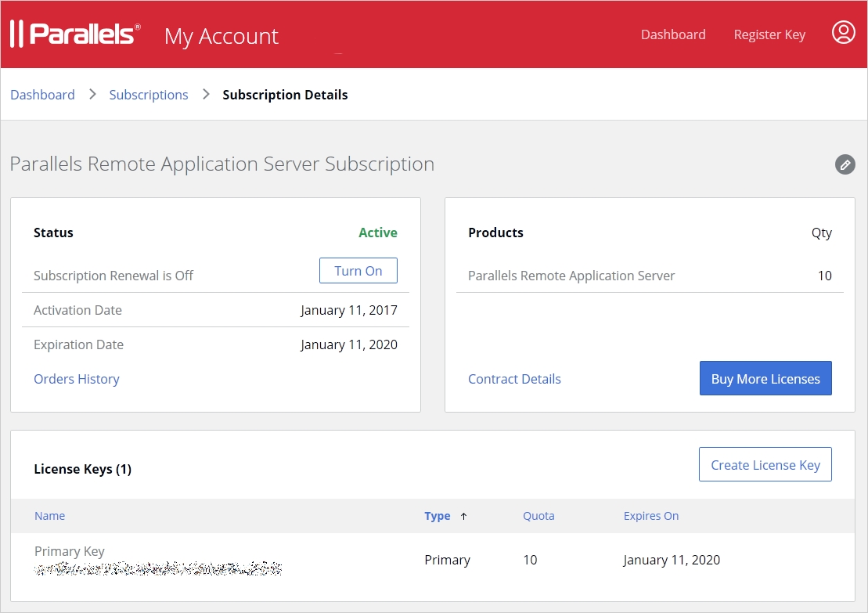
Task: Go to Dashboard breadcrumb link
Action: tap(42, 95)
